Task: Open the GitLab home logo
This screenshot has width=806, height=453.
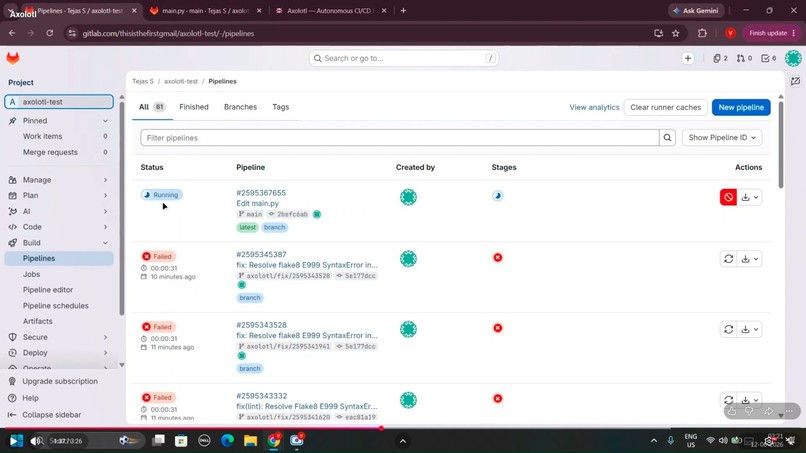Action: 13,58
